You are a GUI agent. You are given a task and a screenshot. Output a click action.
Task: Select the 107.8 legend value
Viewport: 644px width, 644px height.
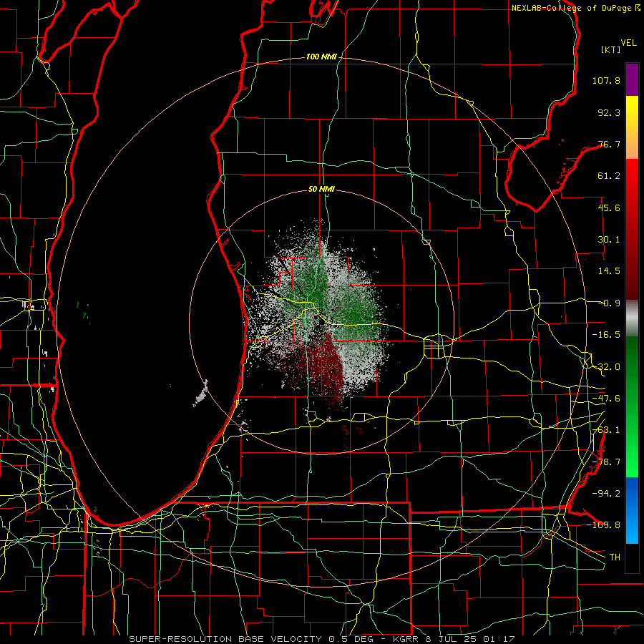[x=606, y=80]
